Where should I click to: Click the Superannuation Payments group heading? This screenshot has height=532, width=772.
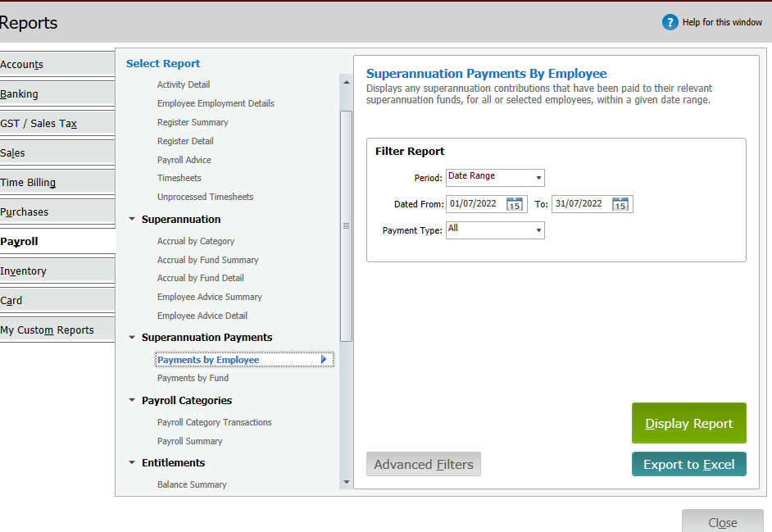point(207,338)
